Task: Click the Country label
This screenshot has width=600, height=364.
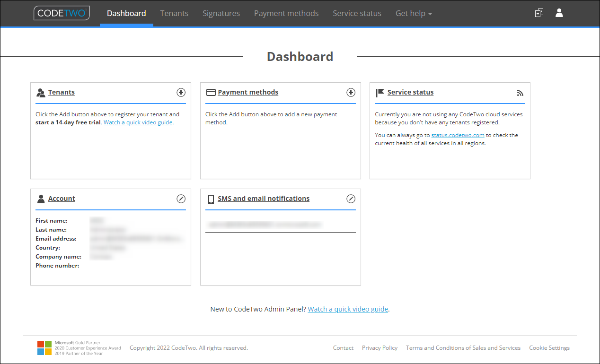Action: (x=48, y=248)
